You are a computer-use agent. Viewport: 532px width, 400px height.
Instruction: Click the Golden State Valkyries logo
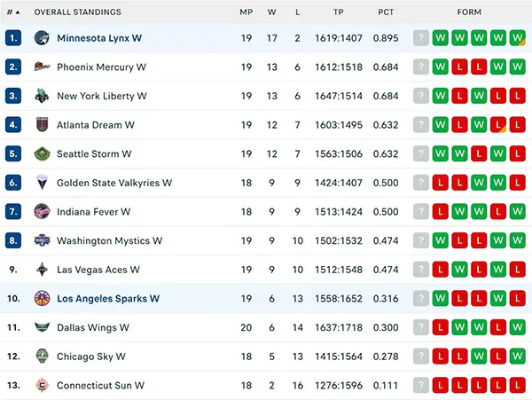pyautogui.click(x=42, y=183)
